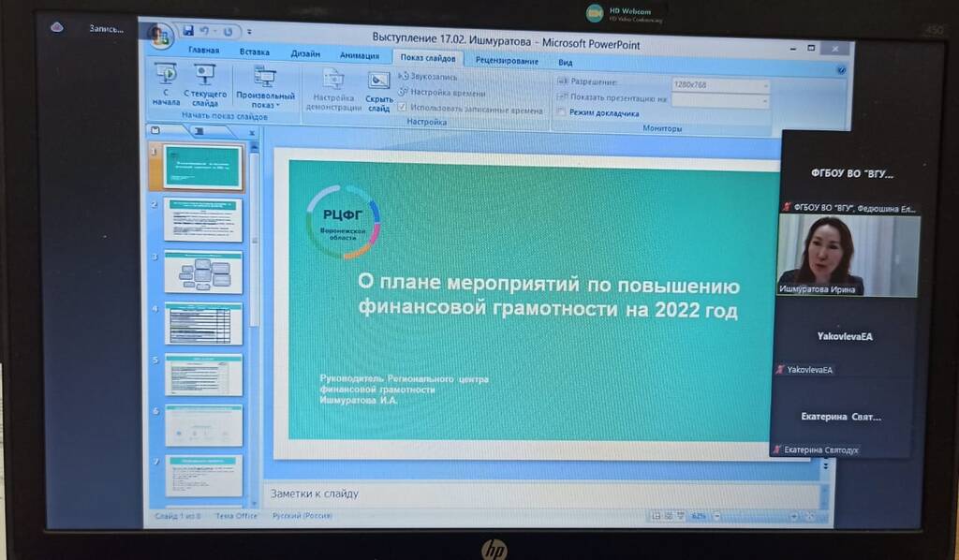Open the 'Рецензирование' tab
Viewport: 959px width, 560px height.
click(507, 61)
